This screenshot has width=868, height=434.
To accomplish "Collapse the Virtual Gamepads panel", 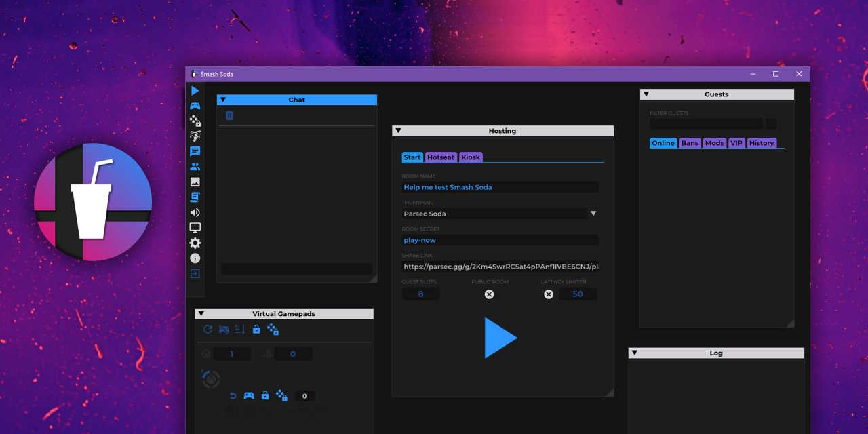I will (201, 314).
